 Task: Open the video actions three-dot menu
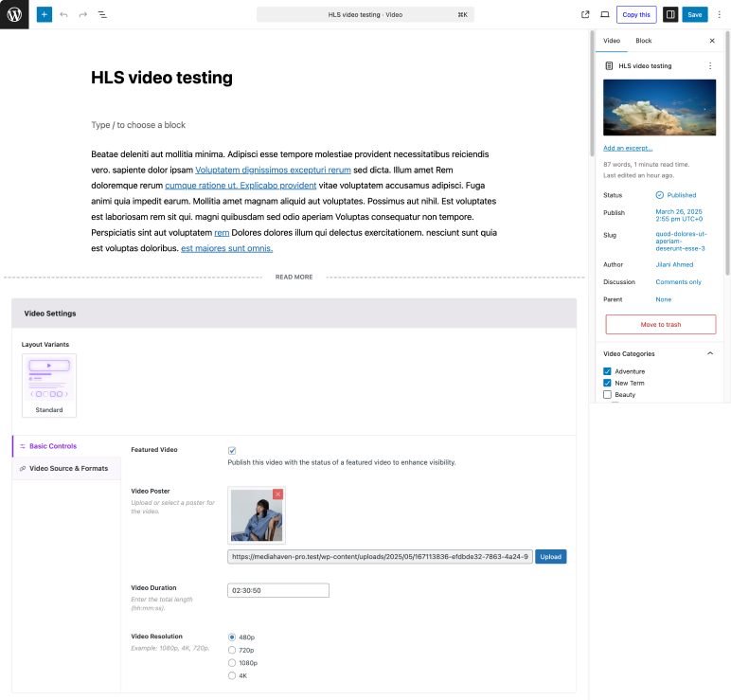[x=710, y=66]
